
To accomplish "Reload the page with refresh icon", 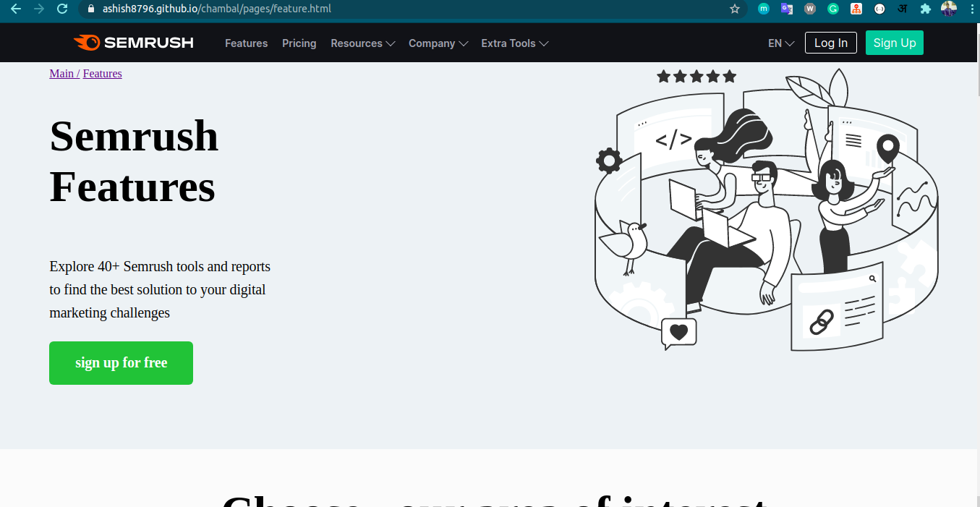I will point(62,9).
